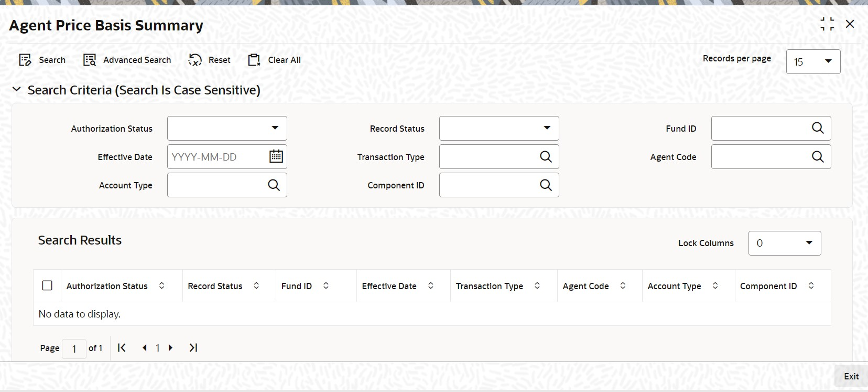Click the Search toolbar button
Screen dimensions: 868x392
click(42, 60)
